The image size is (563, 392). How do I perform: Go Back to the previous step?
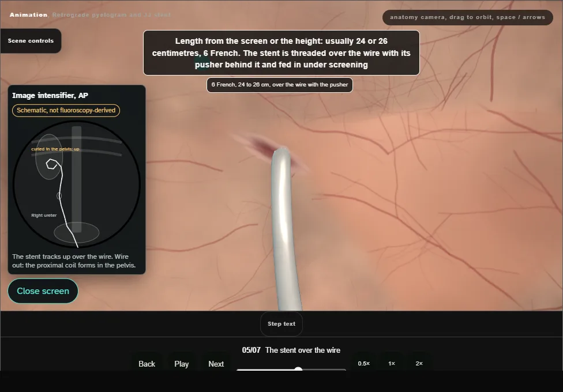coord(147,364)
